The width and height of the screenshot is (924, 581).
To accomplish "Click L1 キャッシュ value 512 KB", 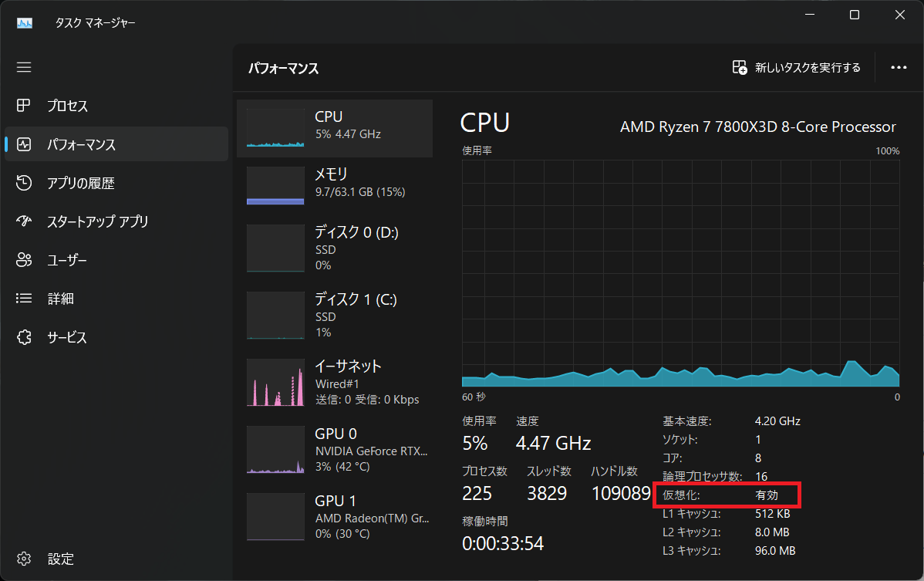I will pos(773,514).
